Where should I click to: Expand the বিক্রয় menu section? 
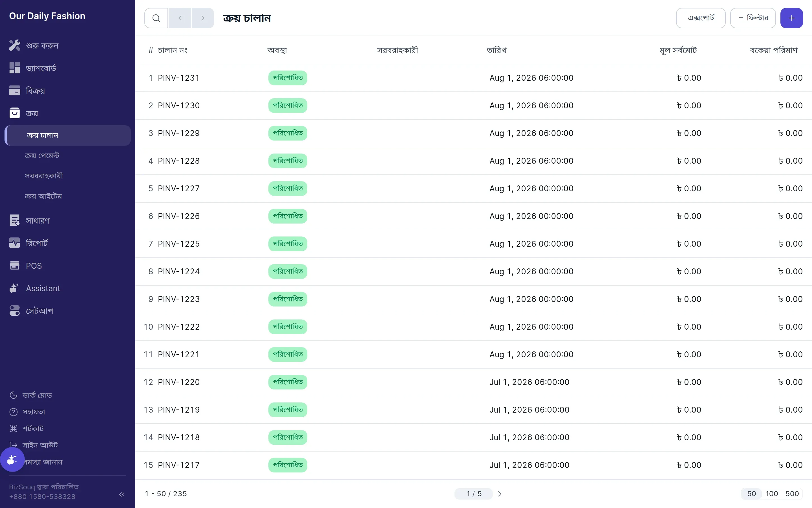(x=67, y=90)
